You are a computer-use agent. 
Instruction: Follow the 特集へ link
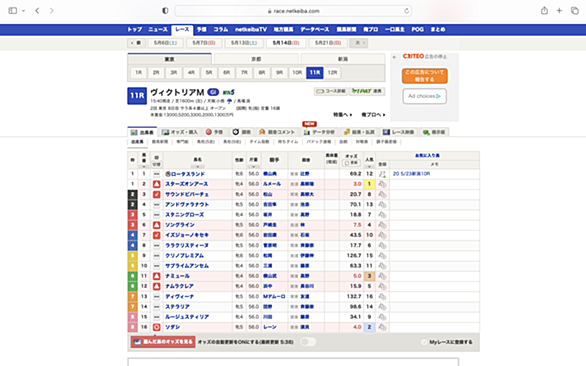tap(342, 115)
